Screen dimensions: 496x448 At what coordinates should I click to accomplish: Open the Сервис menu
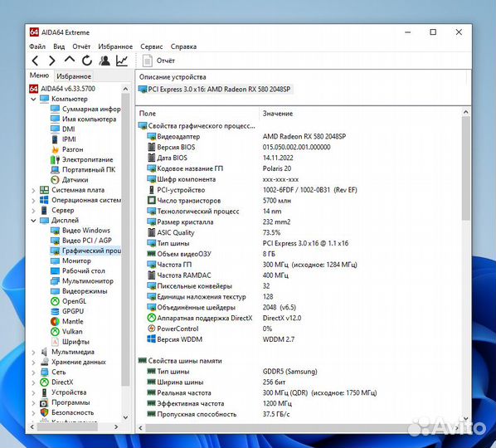[152, 46]
